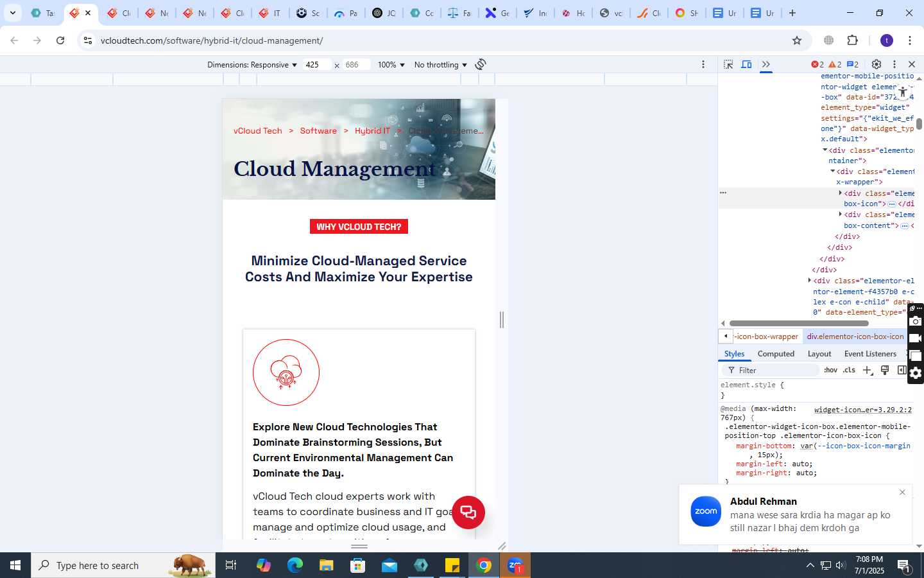Close the DevTools panel
Viewport: 924px width, 578px height.
point(912,64)
